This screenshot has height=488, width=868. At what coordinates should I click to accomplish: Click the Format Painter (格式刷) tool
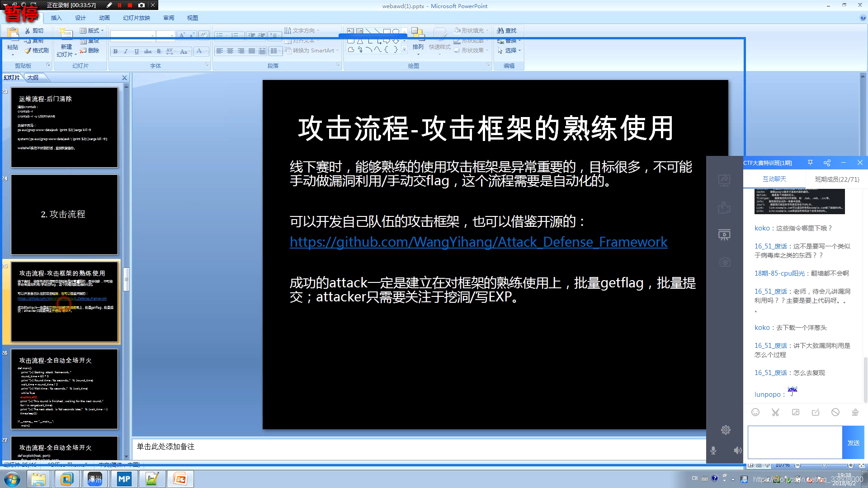[x=37, y=51]
